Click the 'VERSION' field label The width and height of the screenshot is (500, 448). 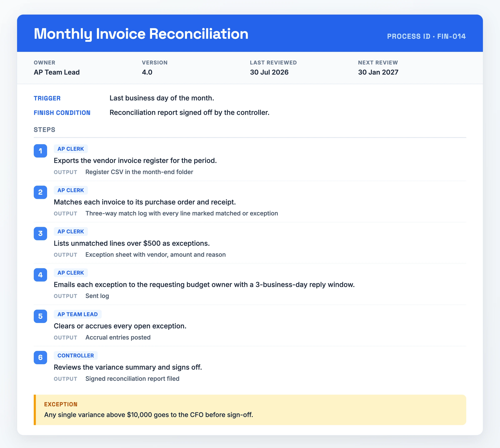pyautogui.click(x=155, y=63)
